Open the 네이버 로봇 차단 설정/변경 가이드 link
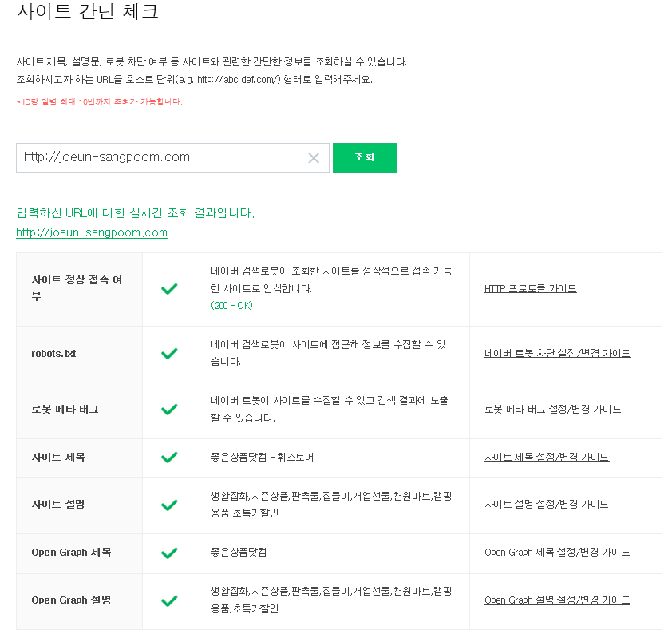Viewport: 672px width, 634px height. click(557, 353)
